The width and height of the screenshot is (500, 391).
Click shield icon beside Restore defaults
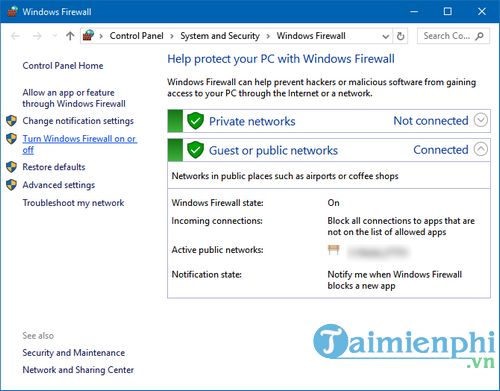[12, 167]
